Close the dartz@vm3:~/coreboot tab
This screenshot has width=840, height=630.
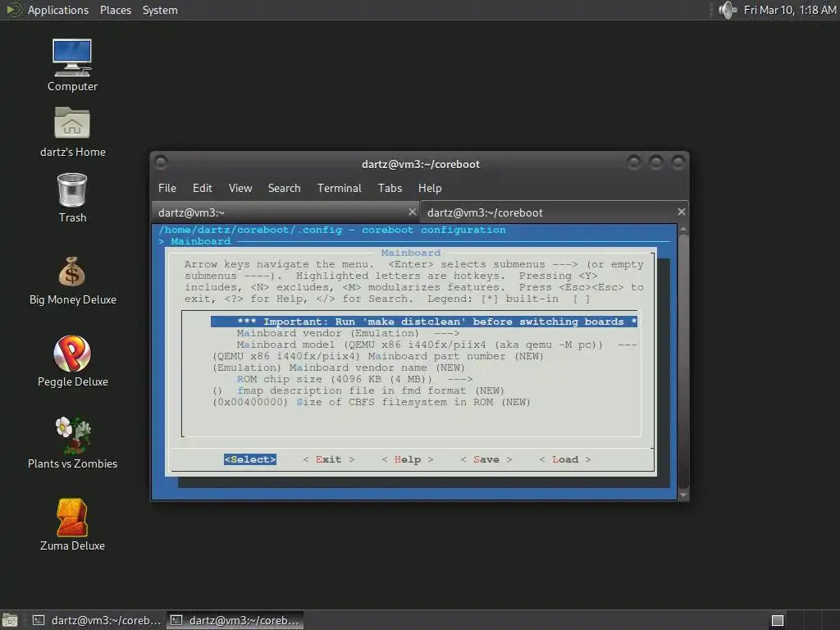pos(682,212)
